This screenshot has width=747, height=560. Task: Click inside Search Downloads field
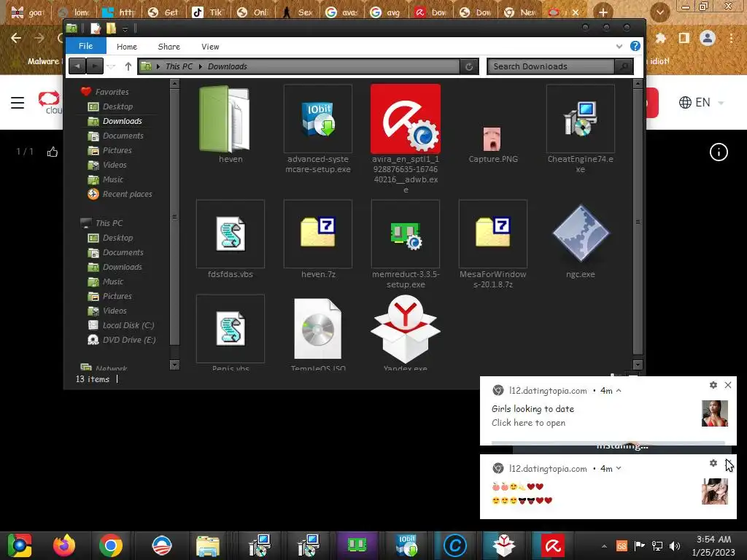coord(551,66)
